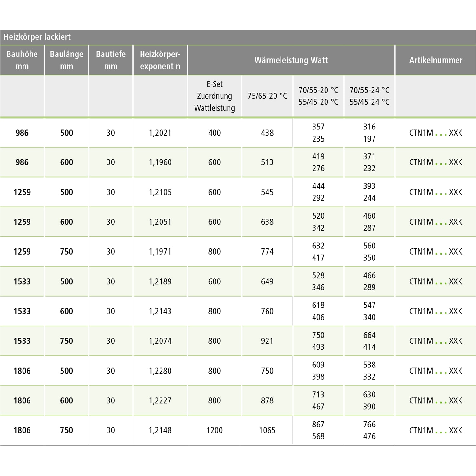Click the Heizkörperexponent n header
Image resolution: width=476 pixels, height=476 pixels.
point(160,60)
